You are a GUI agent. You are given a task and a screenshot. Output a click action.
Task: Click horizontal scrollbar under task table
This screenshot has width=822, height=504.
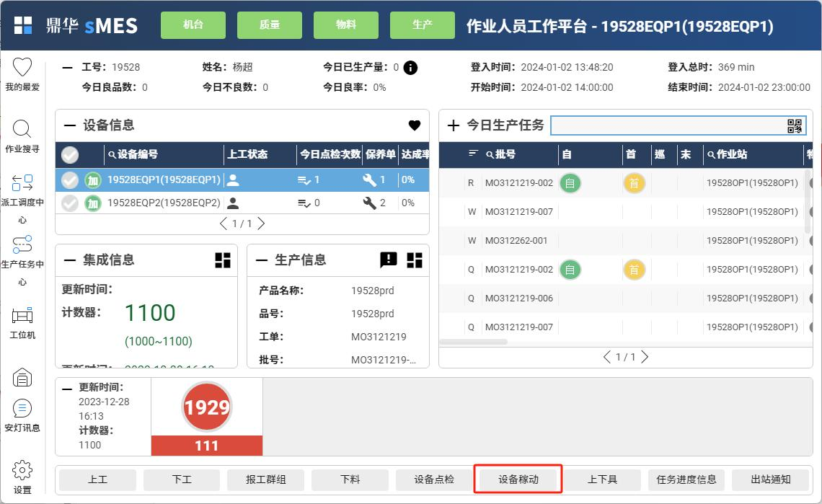pos(474,342)
